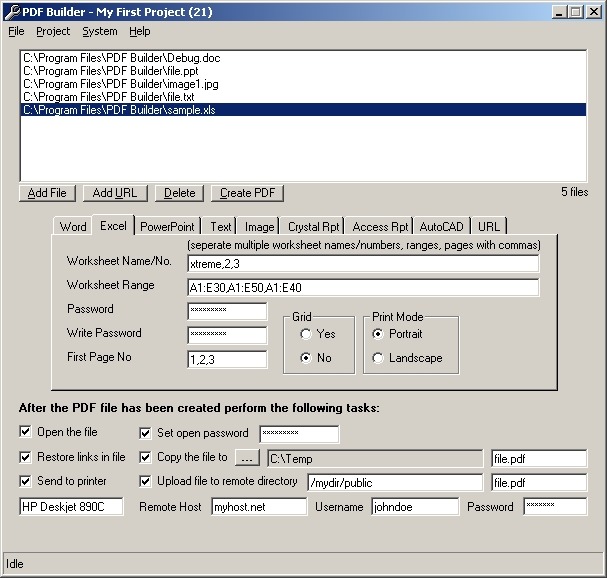Switch to the Crystal Rpt tab
Viewport: 607px width, 578px height.
coord(313,226)
